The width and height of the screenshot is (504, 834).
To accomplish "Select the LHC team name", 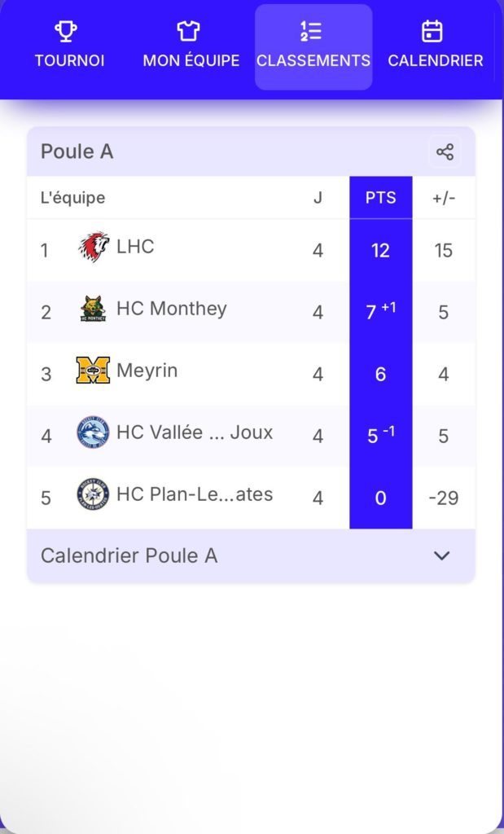I will pos(135,247).
